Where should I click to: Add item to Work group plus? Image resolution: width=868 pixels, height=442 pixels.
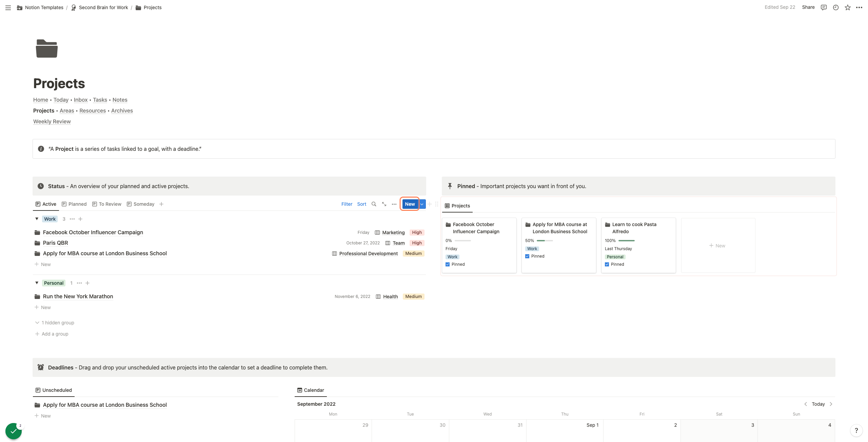(80, 219)
